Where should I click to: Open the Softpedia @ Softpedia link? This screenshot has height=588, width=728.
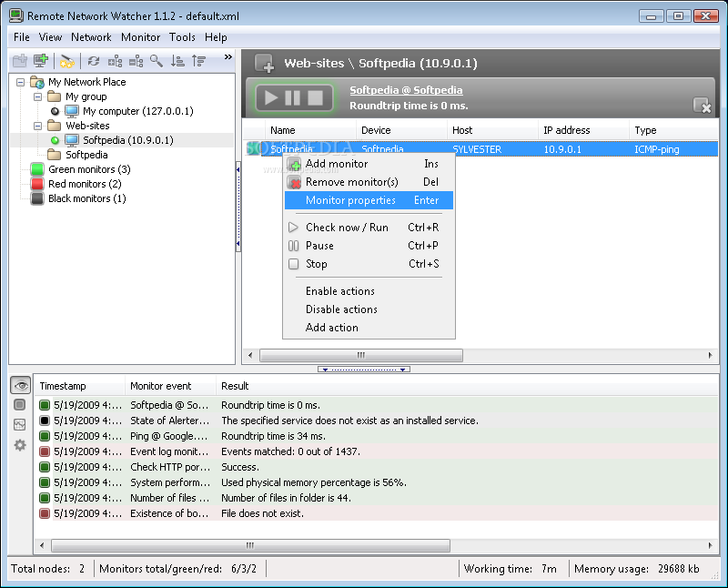coord(406,90)
